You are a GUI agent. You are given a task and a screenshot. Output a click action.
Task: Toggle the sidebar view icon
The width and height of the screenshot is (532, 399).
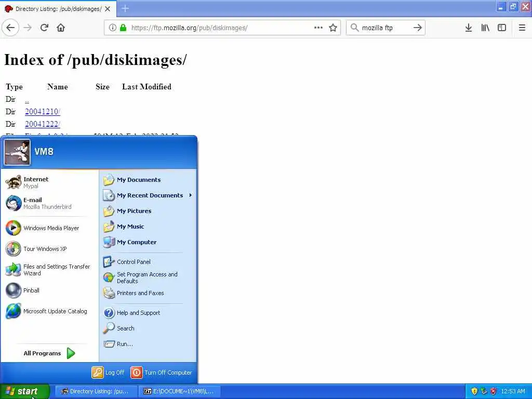[502, 28]
